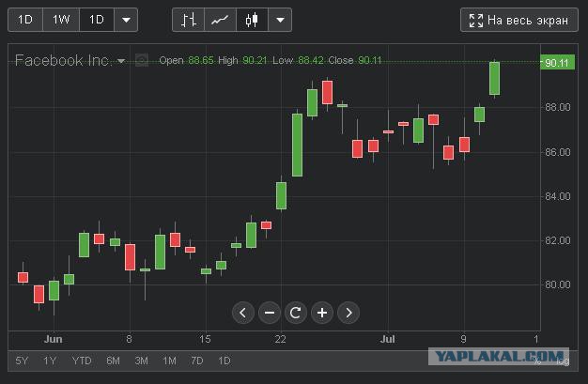Click the 82.00 price axis label
This screenshot has width=588, height=384.
coord(558,240)
